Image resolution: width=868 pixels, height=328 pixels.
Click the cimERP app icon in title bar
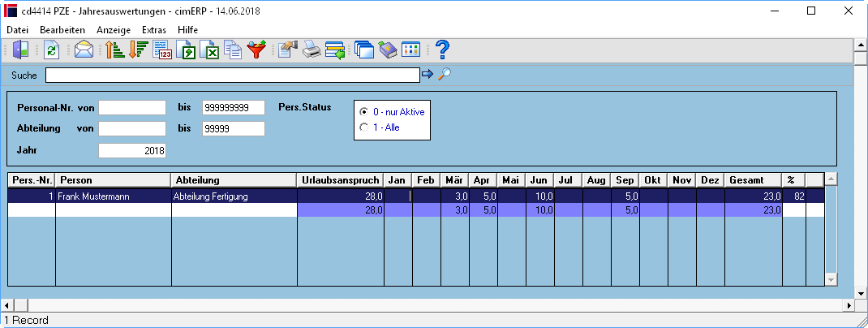tap(11, 11)
